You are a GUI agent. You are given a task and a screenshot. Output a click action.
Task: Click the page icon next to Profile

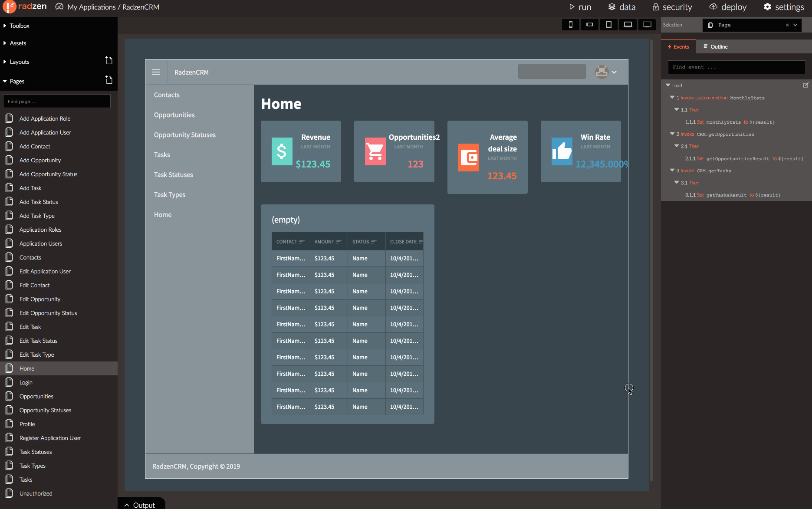tap(9, 424)
